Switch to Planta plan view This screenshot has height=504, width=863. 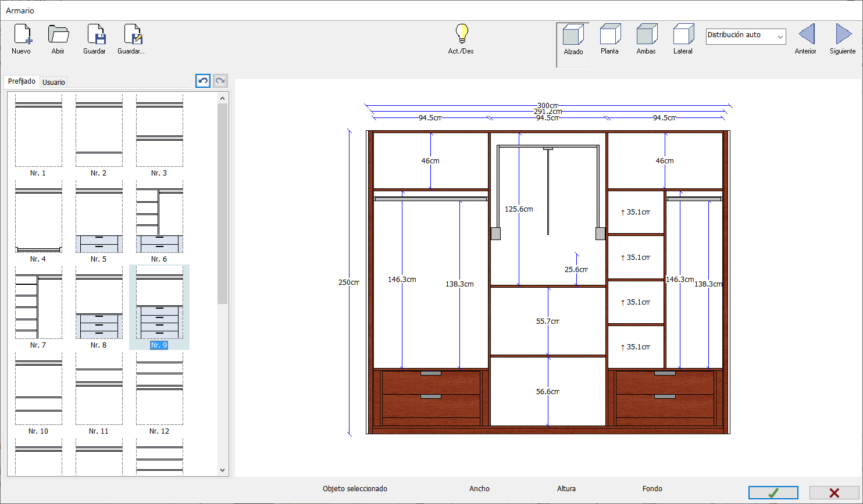coord(609,35)
